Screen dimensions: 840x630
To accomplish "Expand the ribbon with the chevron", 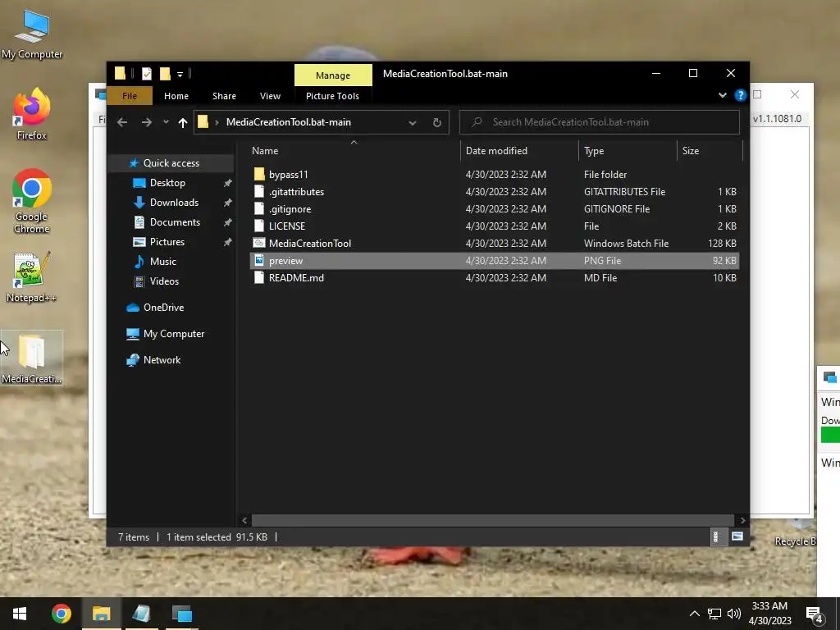I will (722, 95).
